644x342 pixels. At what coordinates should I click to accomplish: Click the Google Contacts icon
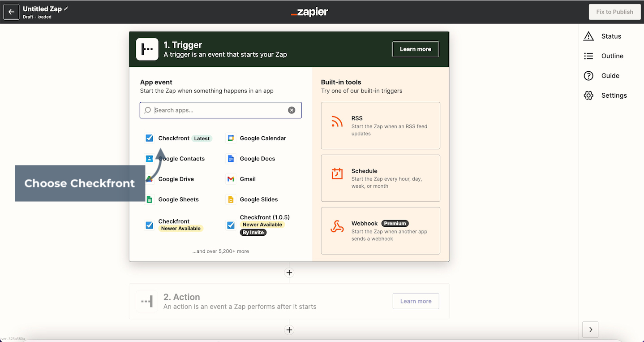[149, 159]
